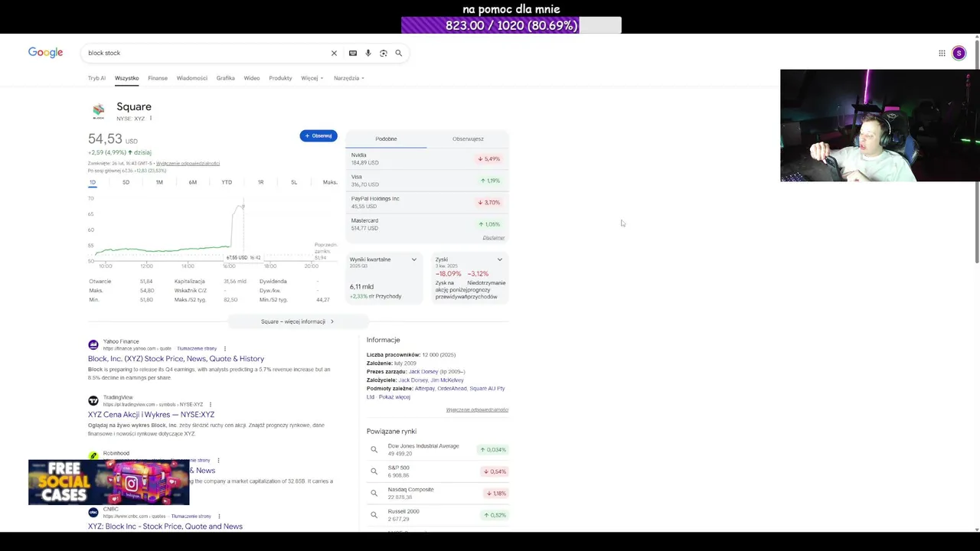Open the Jack Dorsey Prezes zarządu link
Viewport: 980px width, 551px height.
click(423, 372)
